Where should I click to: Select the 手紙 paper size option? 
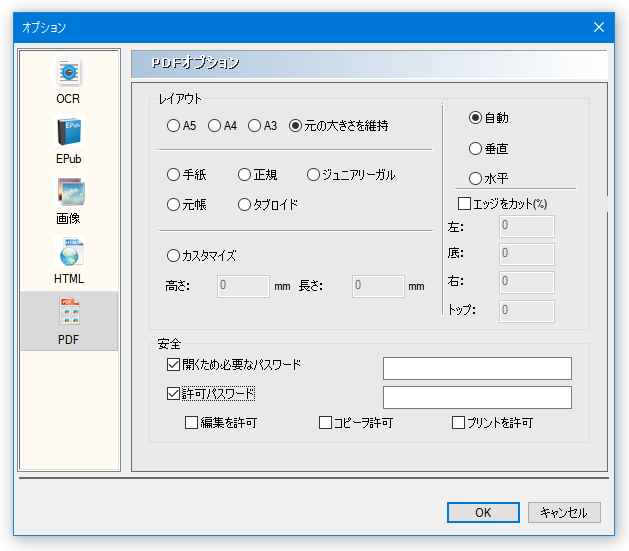(173, 174)
